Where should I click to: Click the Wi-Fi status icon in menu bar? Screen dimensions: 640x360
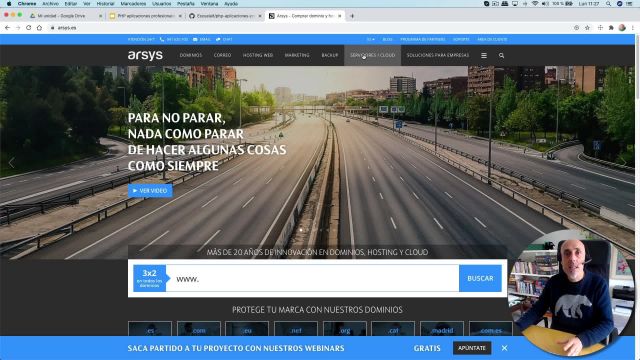pos(535,4)
